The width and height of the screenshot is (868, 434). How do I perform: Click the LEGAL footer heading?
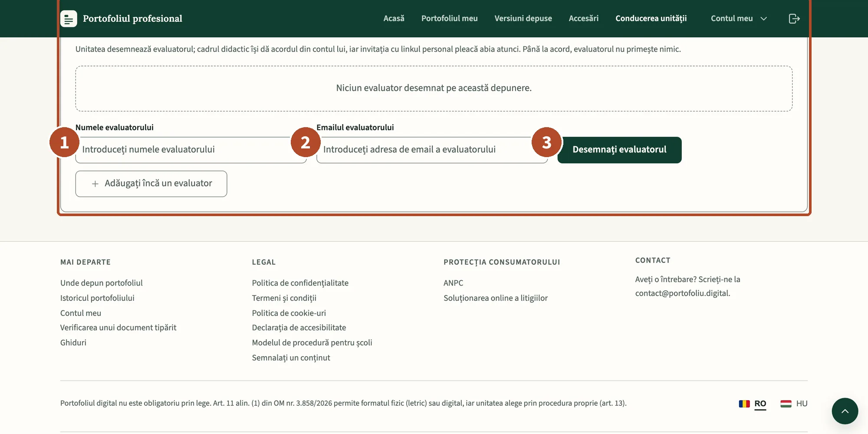[x=263, y=262]
